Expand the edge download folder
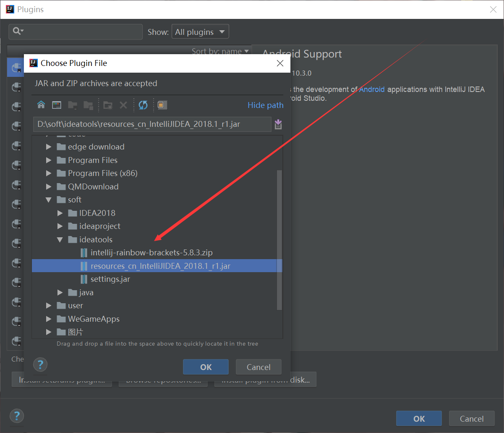 (49, 147)
